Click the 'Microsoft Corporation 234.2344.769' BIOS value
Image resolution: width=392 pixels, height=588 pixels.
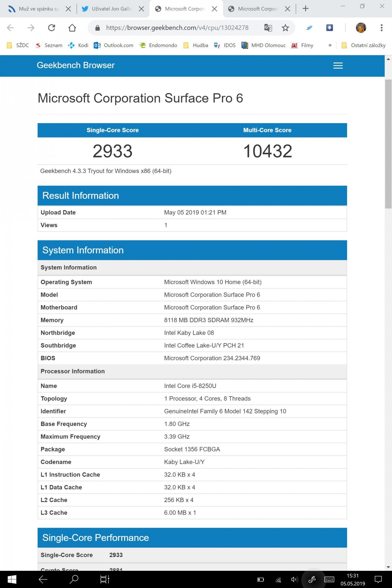212,358
